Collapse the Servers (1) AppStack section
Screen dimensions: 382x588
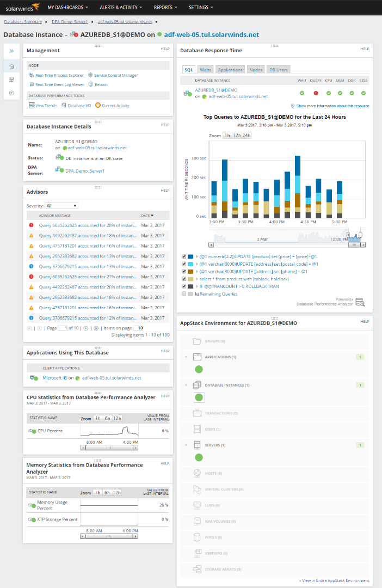click(186, 445)
